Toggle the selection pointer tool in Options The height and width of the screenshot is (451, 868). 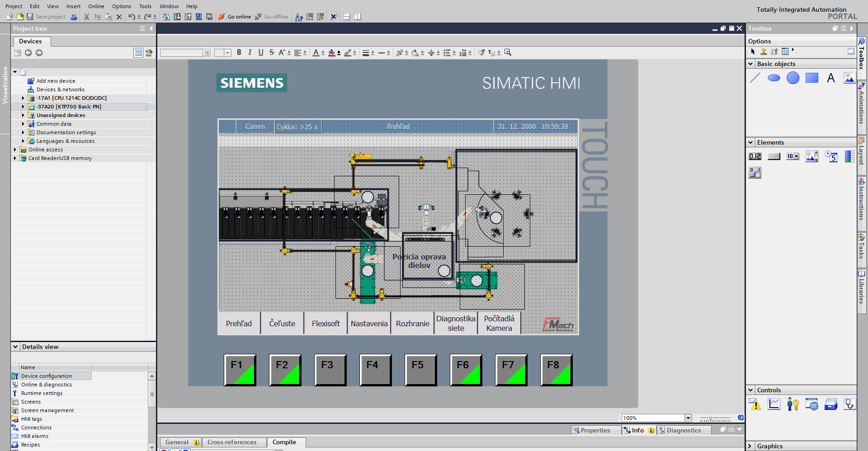tap(753, 52)
